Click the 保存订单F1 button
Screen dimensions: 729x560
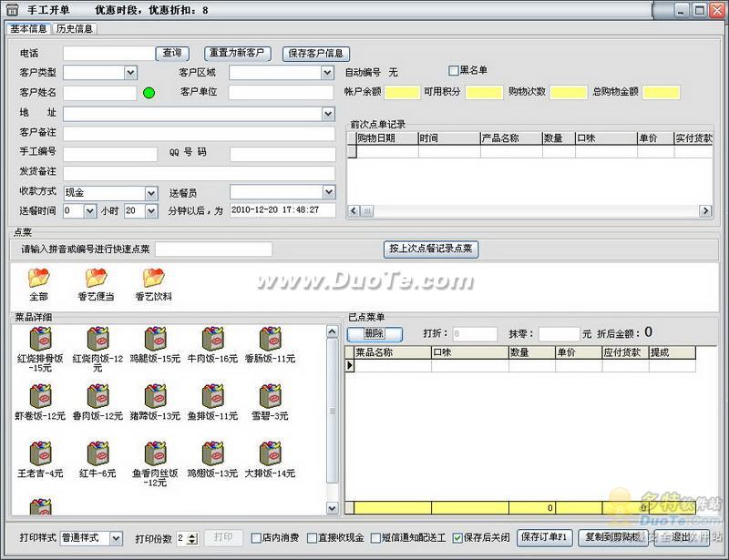pyautogui.click(x=545, y=537)
